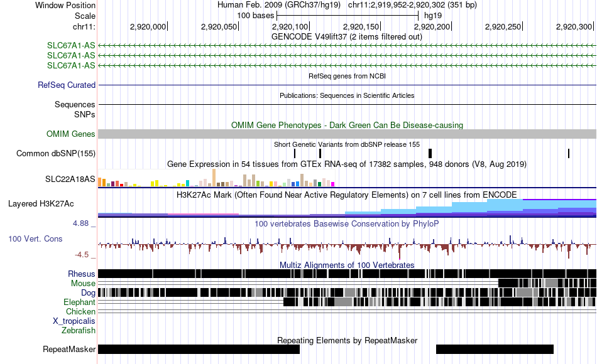Click the Window Position label
The height and width of the screenshot is (364, 597).
click(65, 5)
